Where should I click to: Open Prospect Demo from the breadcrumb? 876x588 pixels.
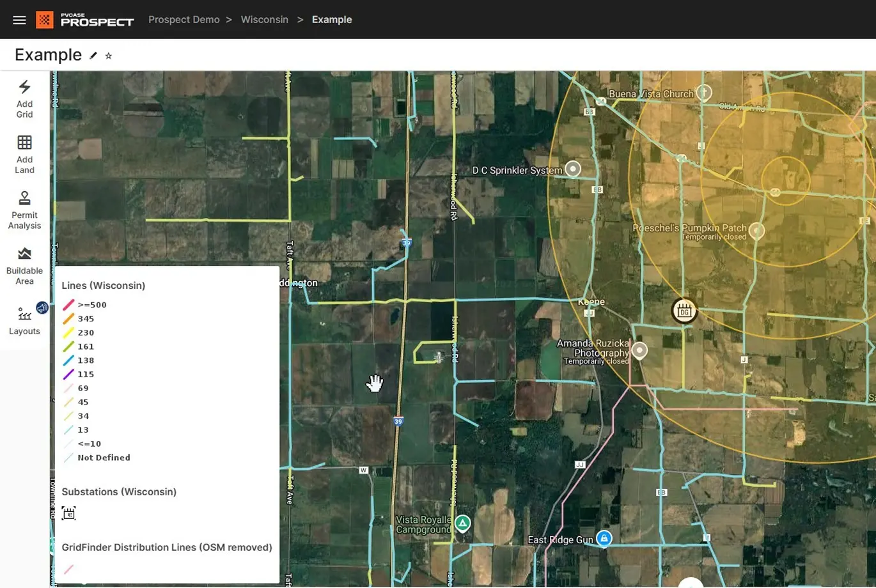(184, 19)
